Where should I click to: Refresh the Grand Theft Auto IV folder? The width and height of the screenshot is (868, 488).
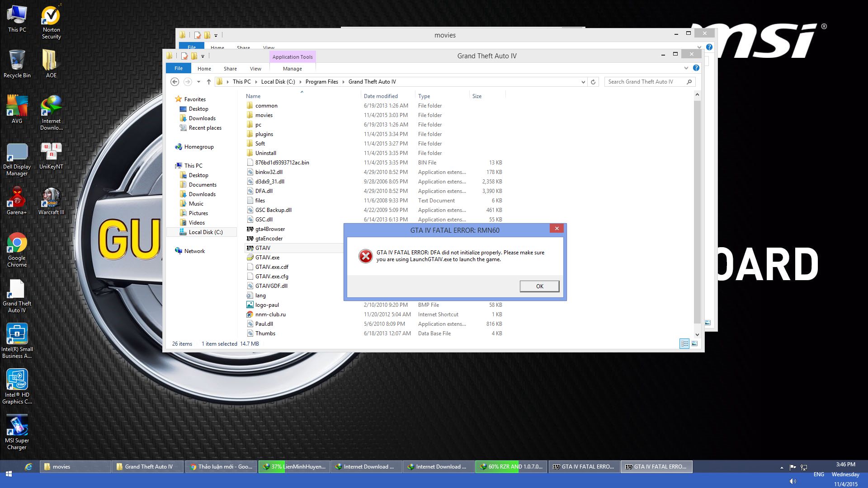[x=593, y=82]
